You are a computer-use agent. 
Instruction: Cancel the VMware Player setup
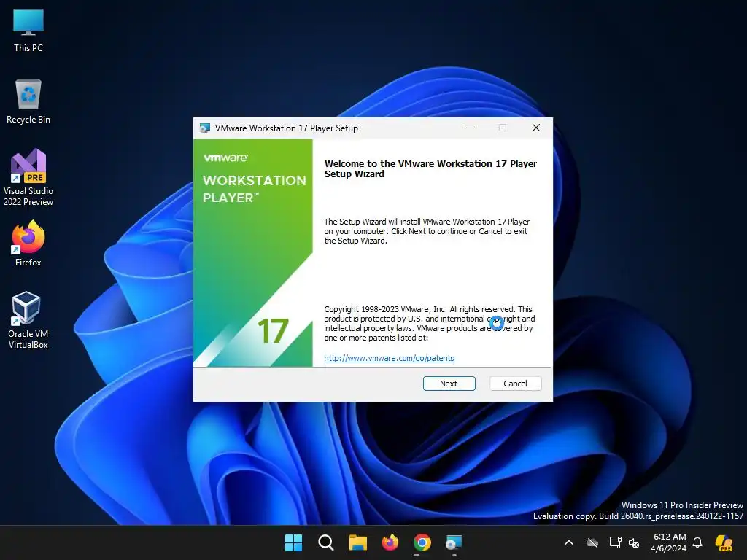coord(515,384)
